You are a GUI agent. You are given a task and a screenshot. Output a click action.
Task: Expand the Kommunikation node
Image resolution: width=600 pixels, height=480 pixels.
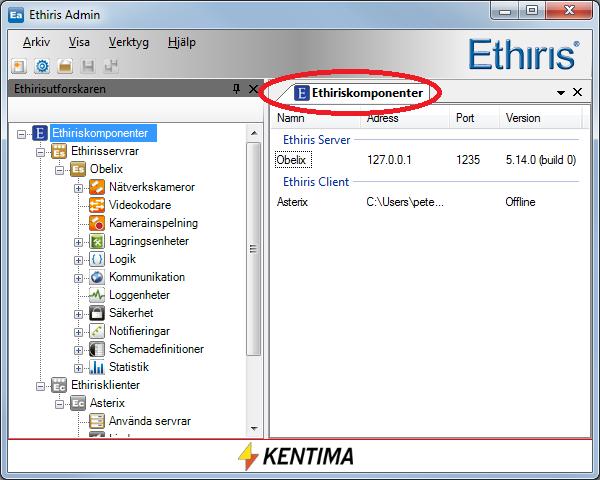[x=78, y=278]
